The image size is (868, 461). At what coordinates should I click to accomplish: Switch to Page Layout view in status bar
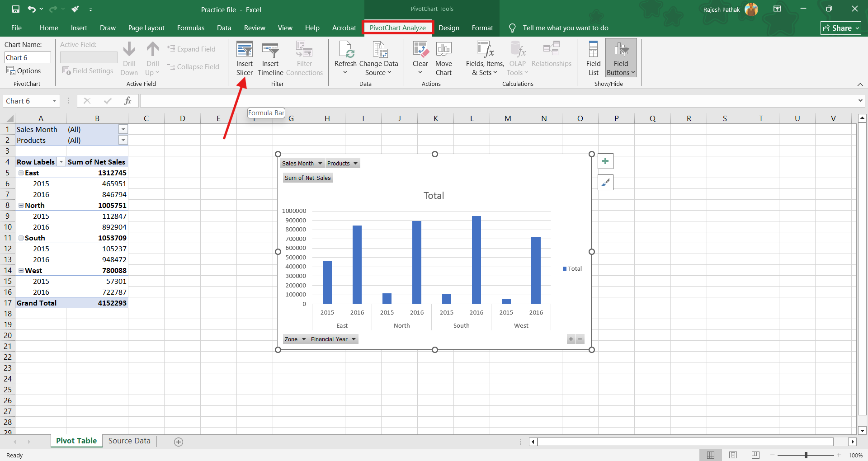tap(733, 455)
